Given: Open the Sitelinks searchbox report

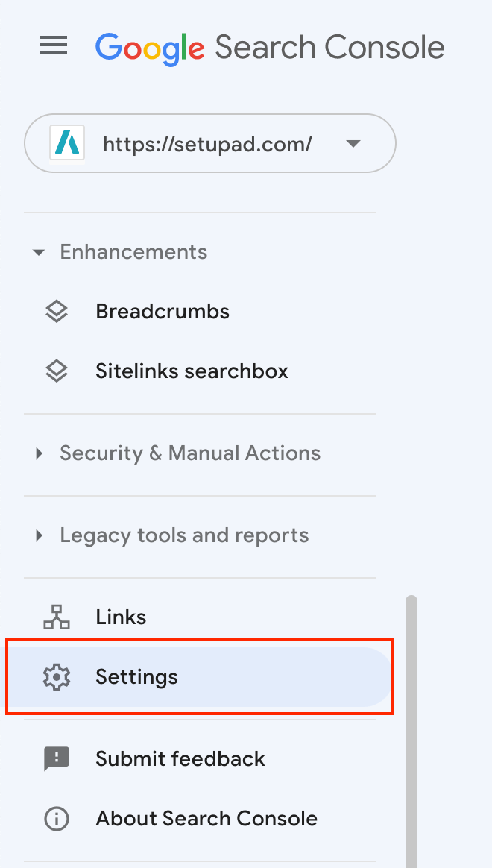Looking at the screenshot, I should pos(192,371).
